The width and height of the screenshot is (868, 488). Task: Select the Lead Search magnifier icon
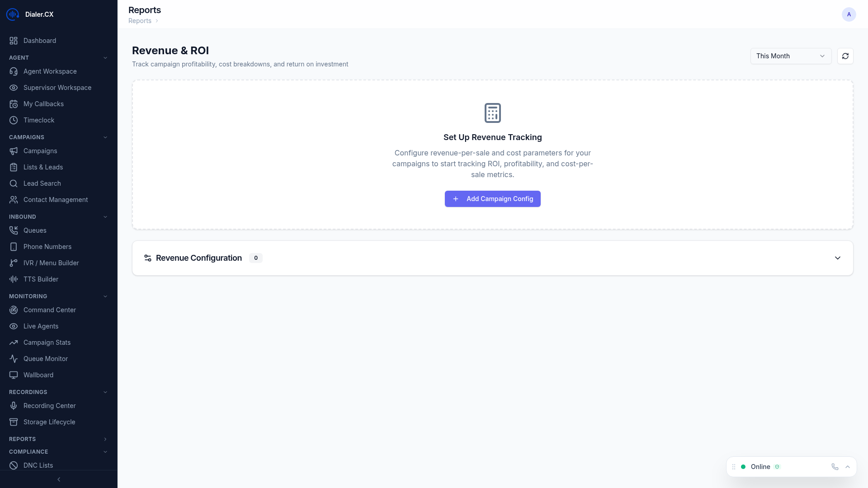tap(14, 183)
